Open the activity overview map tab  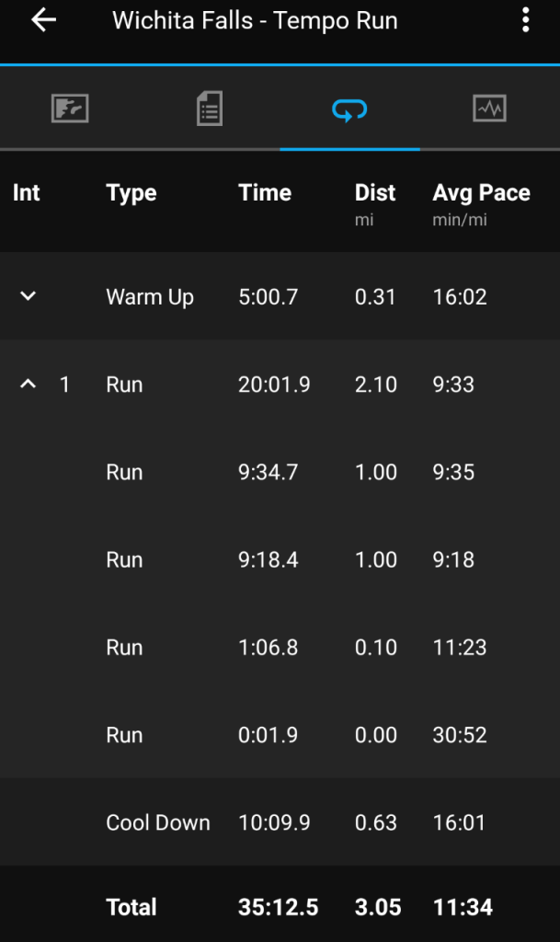pyautogui.click(x=70, y=109)
